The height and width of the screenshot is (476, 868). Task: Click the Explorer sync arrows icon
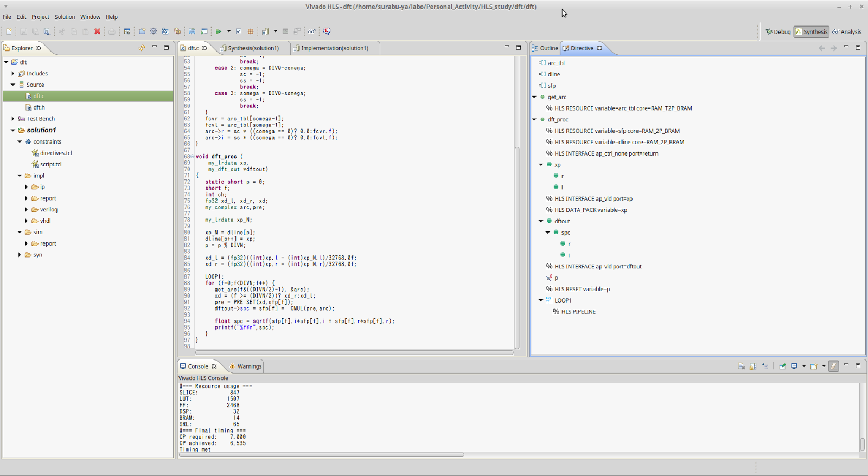pyautogui.click(x=142, y=48)
